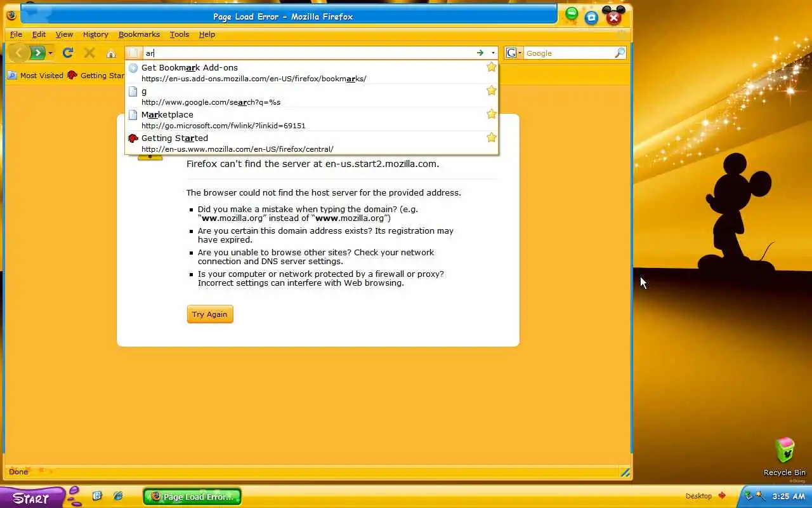Click the green Go arrow in address bar
Screen dimensions: 812x508
(480, 53)
